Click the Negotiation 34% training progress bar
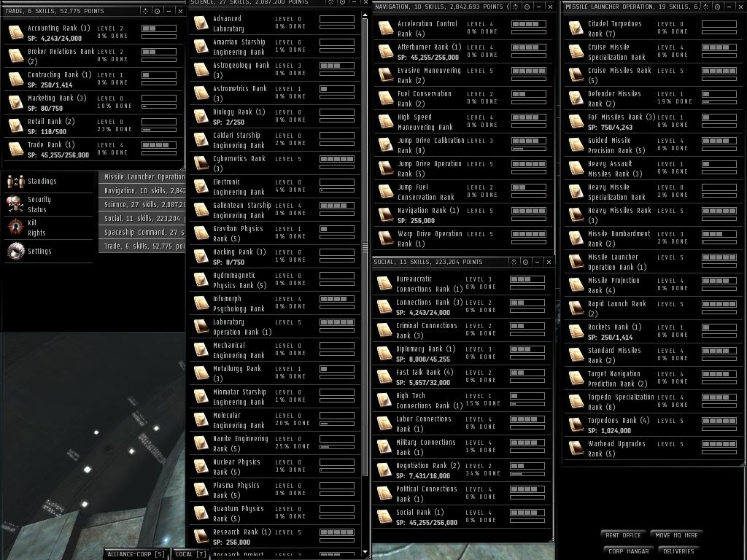747x560 pixels. (527, 474)
